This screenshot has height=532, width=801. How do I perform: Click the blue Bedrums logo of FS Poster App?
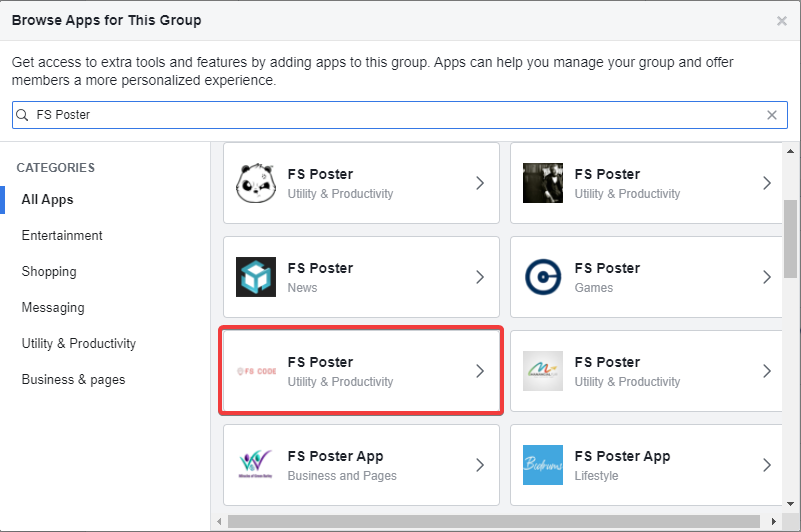click(x=543, y=465)
